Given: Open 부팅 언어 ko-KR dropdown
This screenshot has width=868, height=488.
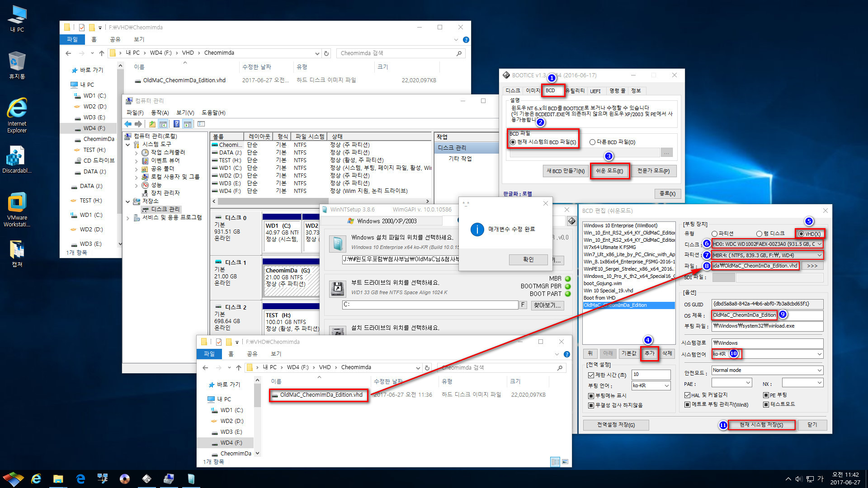Looking at the screenshot, I should coord(651,385).
